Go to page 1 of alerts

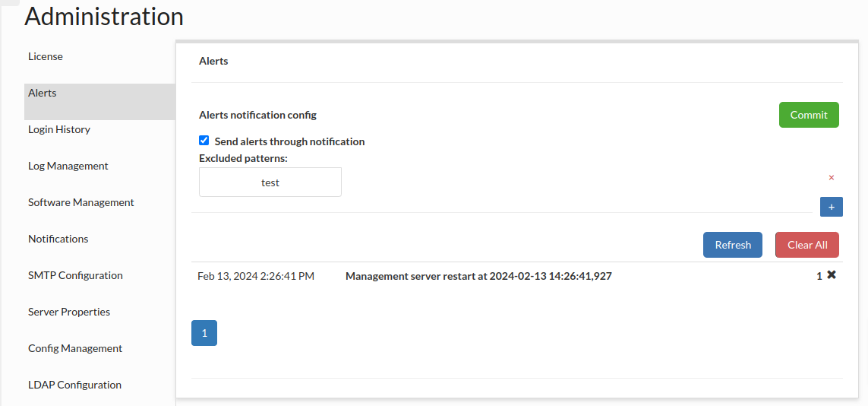[x=204, y=333]
